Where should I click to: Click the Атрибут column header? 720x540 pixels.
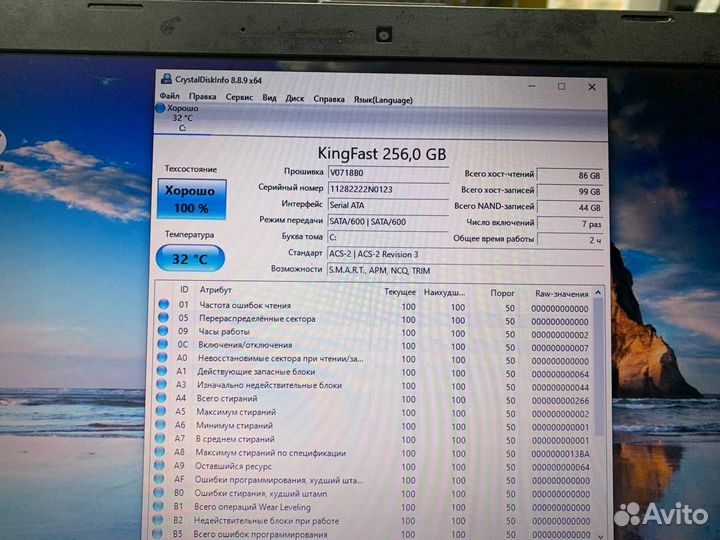click(x=215, y=290)
